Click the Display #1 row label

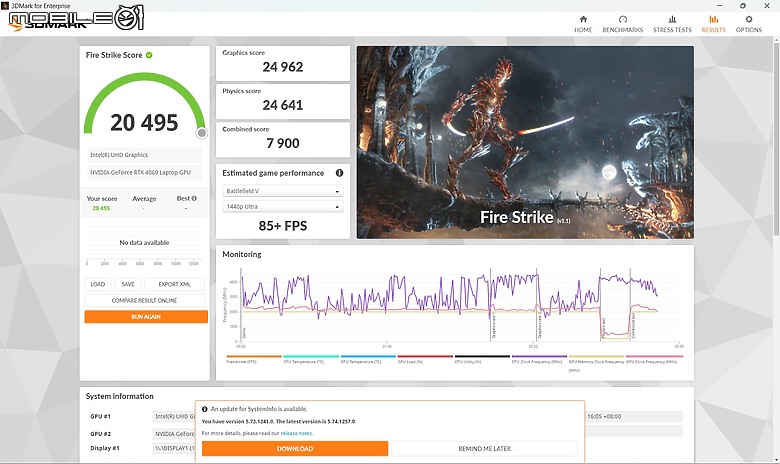click(x=105, y=448)
